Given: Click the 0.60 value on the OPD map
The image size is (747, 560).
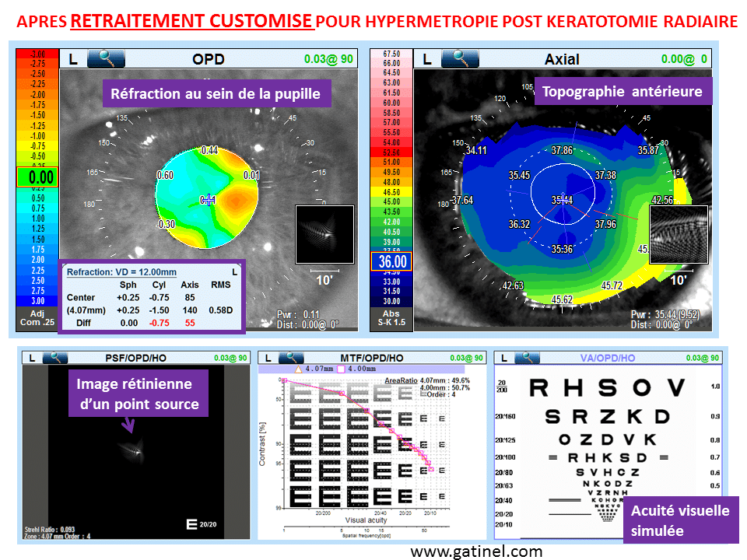Looking at the screenshot, I should click(165, 175).
